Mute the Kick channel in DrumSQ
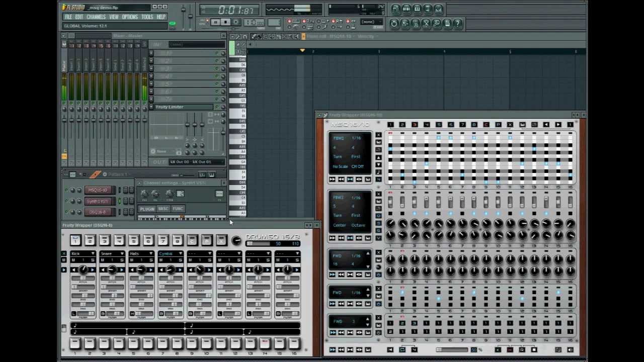Image resolution: width=644 pixels, height=362 pixels. click(x=73, y=260)
